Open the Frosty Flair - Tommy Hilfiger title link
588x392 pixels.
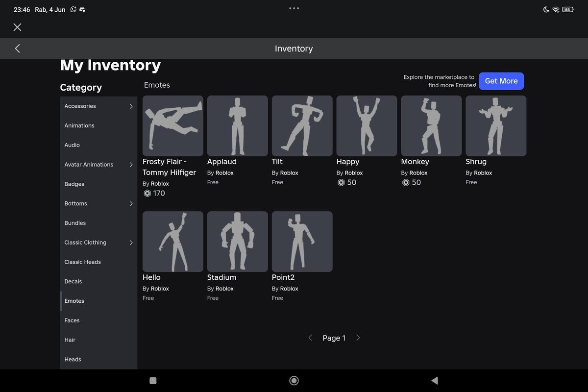pyautogui.click(x=169, y=167)
